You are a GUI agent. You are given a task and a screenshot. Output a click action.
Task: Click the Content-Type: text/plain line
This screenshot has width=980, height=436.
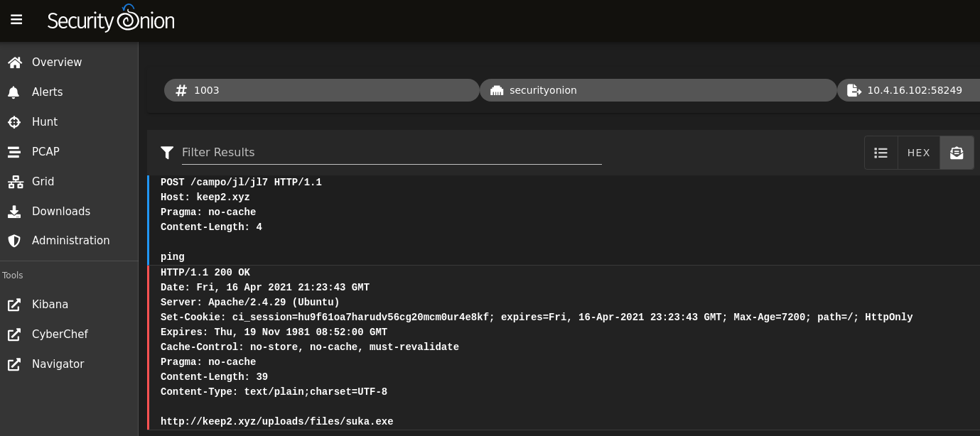point(274,392)
